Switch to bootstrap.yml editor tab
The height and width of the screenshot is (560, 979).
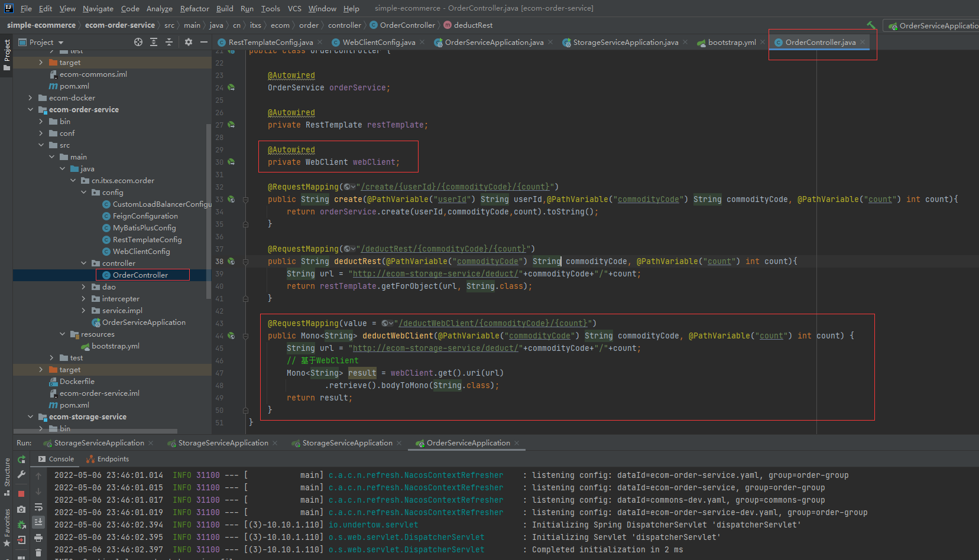[731, 42]
